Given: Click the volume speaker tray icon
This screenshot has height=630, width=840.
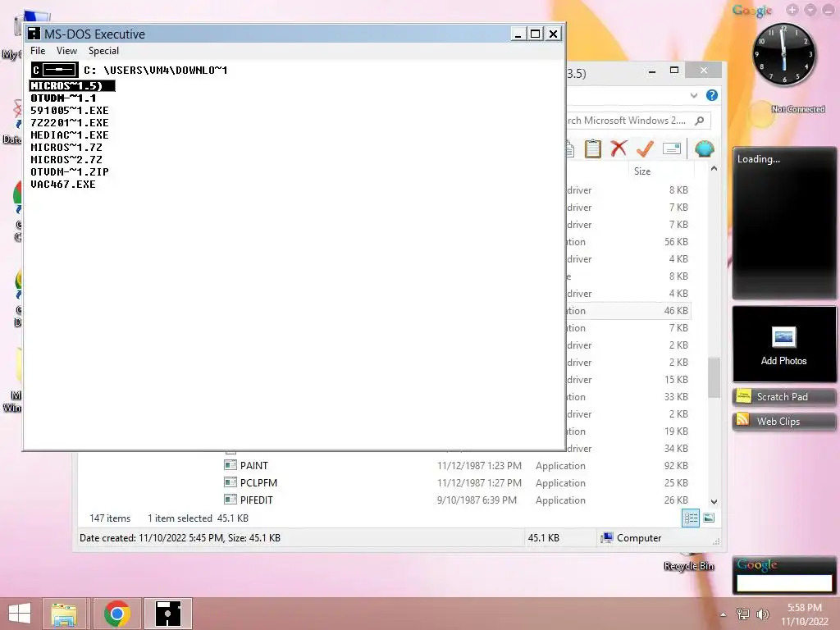Looking at the screenshot, I should point(762,614).
